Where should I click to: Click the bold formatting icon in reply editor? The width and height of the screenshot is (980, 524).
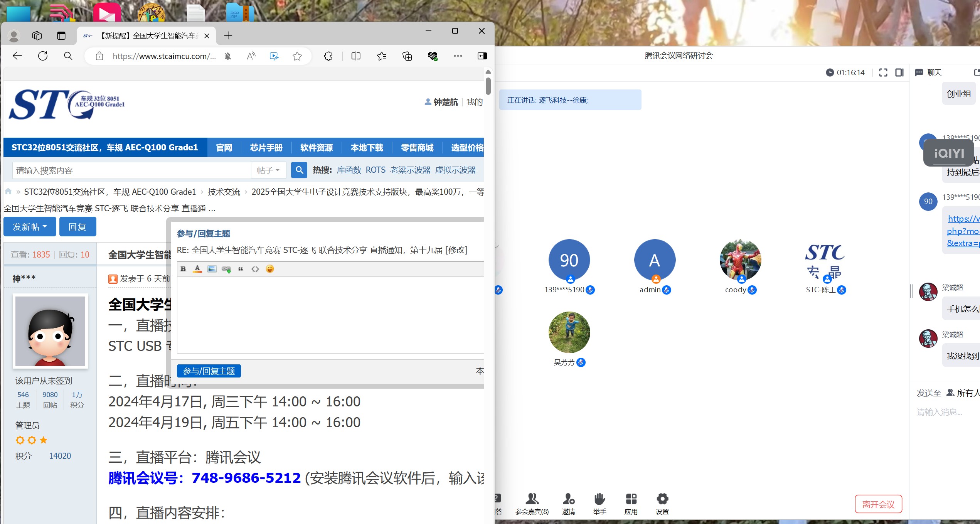[x=183, y=269]
